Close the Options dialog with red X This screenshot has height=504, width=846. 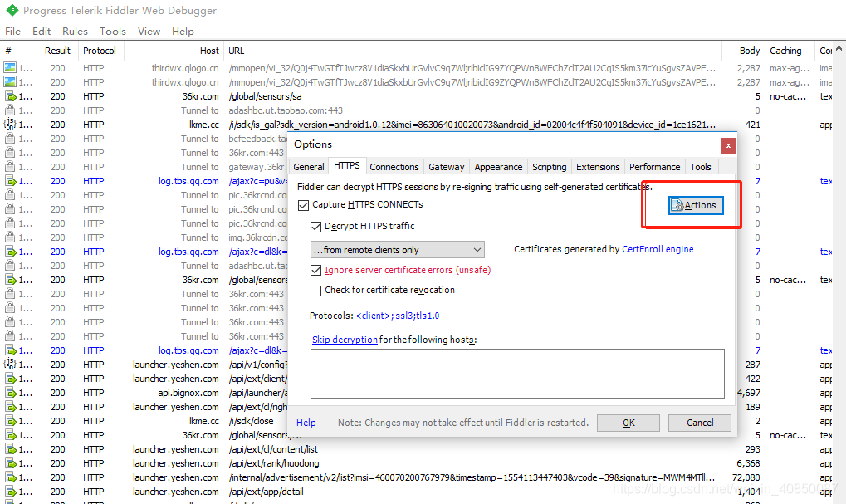(x=728, y=145)
